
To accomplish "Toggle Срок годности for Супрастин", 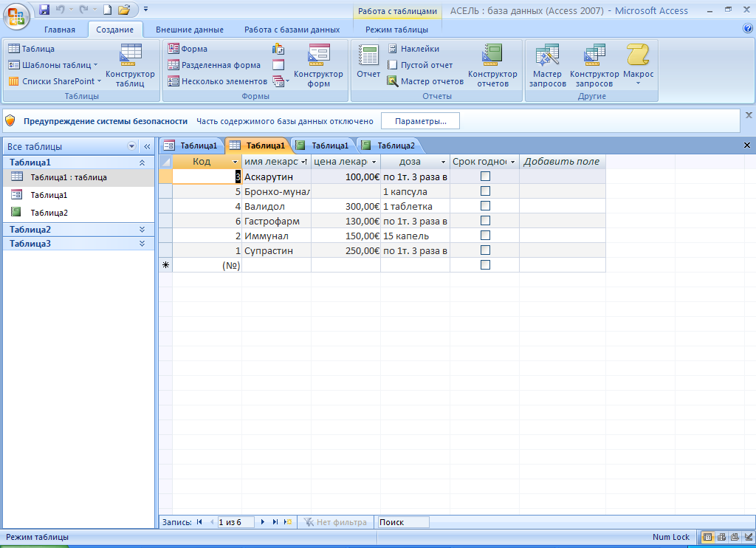I will [485, 250].
